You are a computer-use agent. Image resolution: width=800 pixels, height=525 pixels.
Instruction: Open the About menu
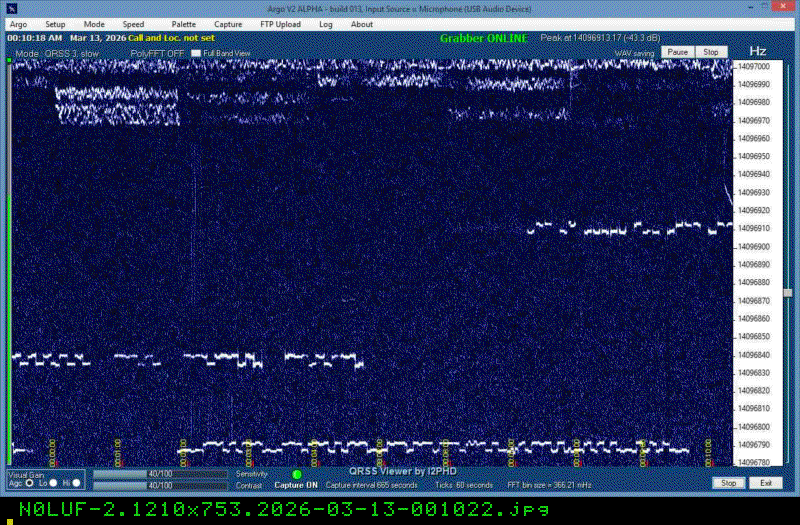(x=362, y=24)
